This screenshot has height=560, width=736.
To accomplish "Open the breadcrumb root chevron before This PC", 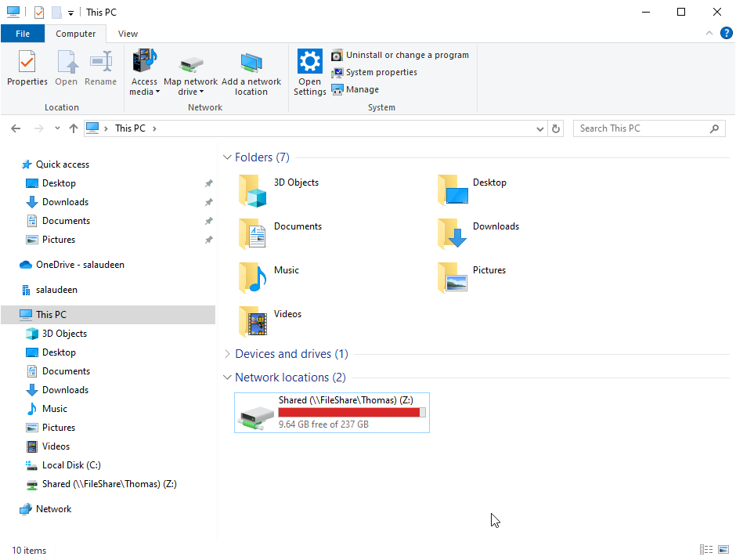I will pyautogui.click(x=106, y=128).
